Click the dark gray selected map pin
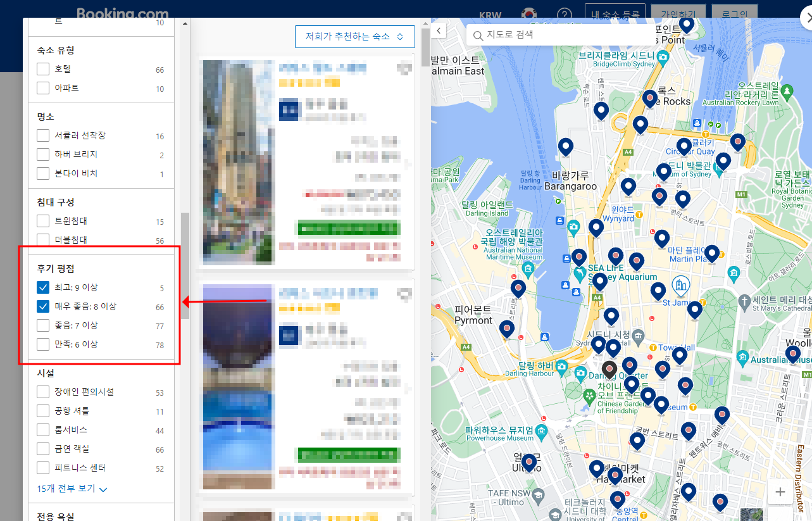The width and height of the screenshot is (812, 521). 609,370
